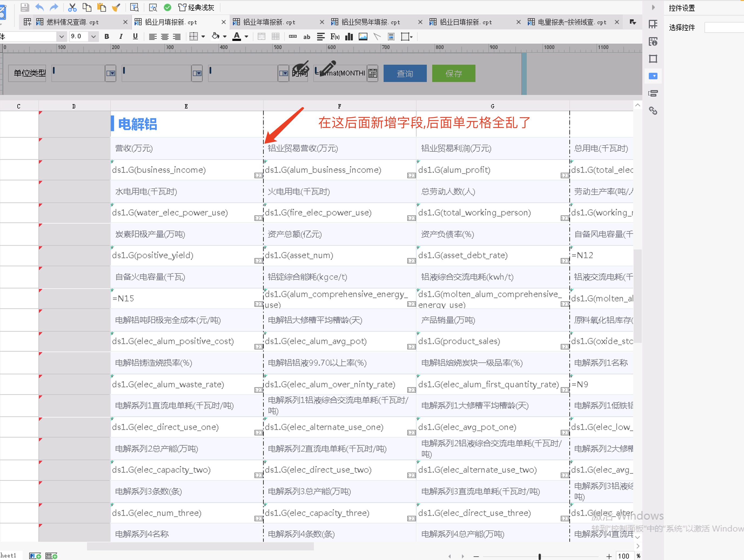
Task: Align cell text to the left
Action: click(x=153, y=36)
